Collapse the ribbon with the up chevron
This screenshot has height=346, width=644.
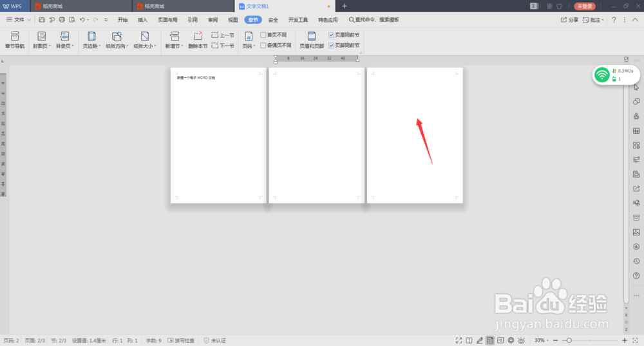(635, 20)
